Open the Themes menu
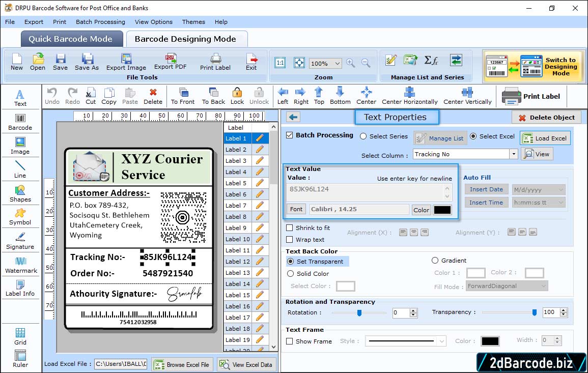588x373 pixels. (193, 22)
